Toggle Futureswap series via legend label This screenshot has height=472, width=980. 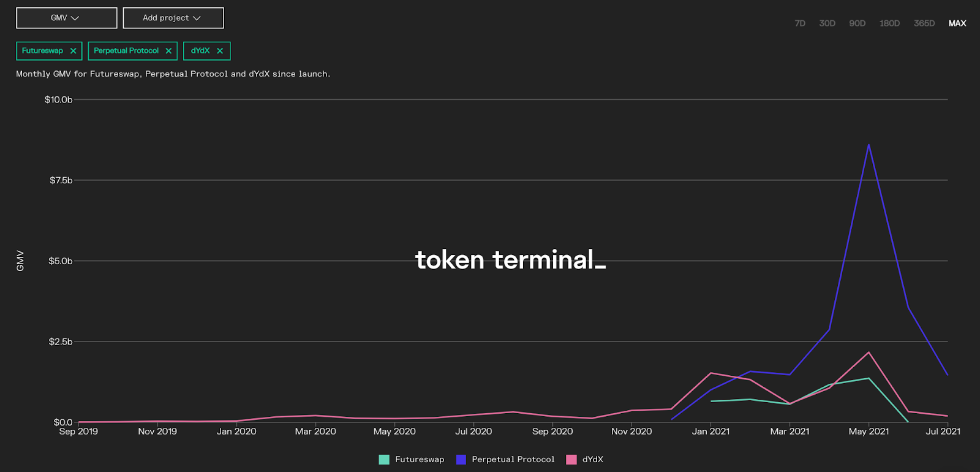(420, 459)
